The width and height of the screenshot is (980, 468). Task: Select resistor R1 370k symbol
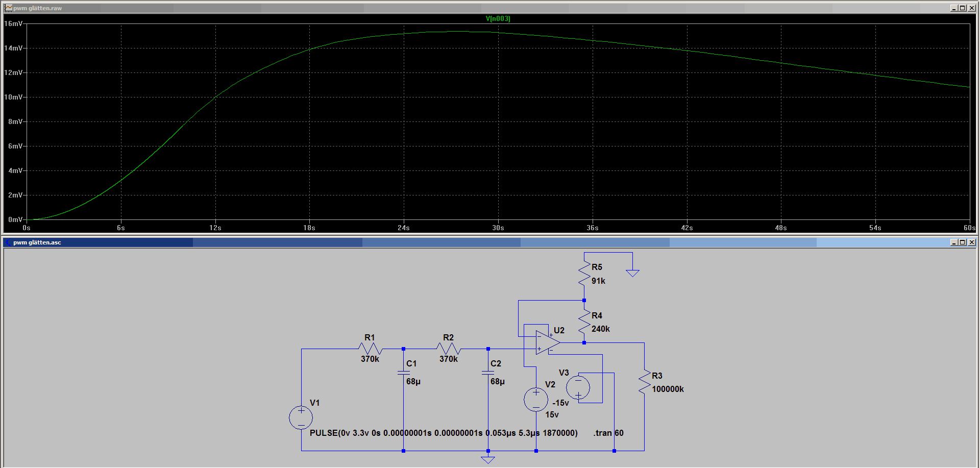371,349
